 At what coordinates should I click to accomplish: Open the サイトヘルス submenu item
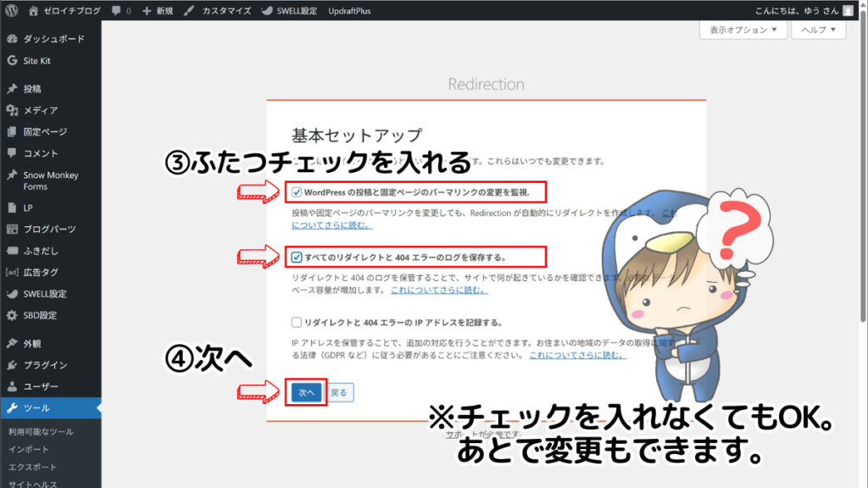[x=33, y=484]
